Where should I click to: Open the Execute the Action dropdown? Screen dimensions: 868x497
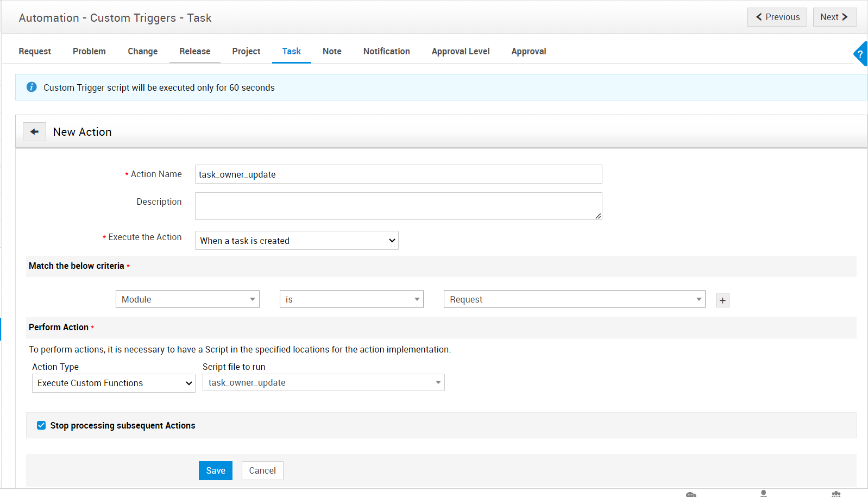click(297, 241)
